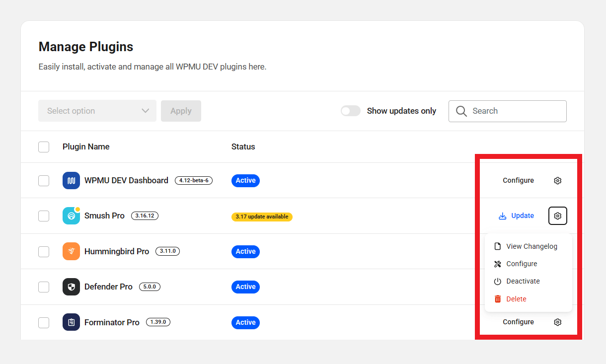Viewport: 606px width, 364px height.
Task: Click the Defender Pro plugin name
Action: 108,287
